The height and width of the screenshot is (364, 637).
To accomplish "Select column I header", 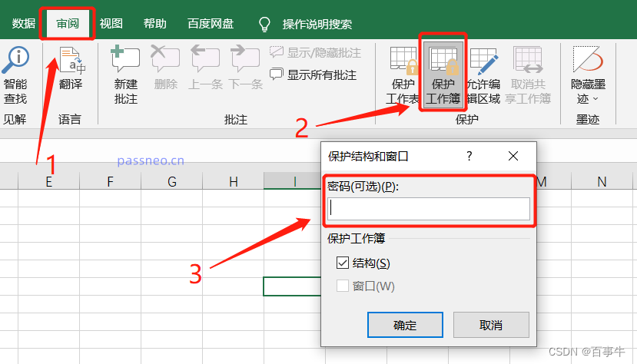I will point(294,181).
